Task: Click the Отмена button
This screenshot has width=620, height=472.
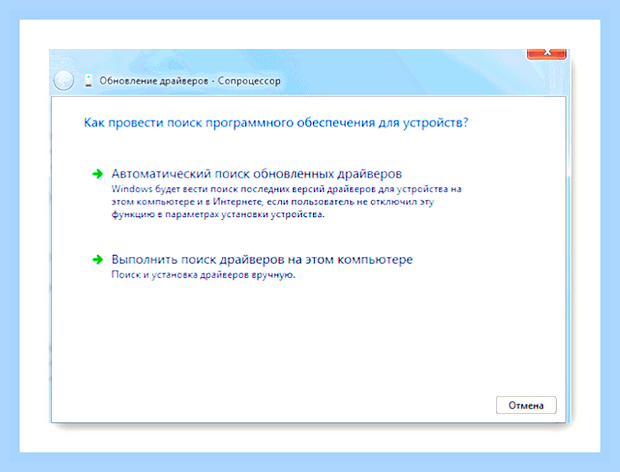Action: 526,405
